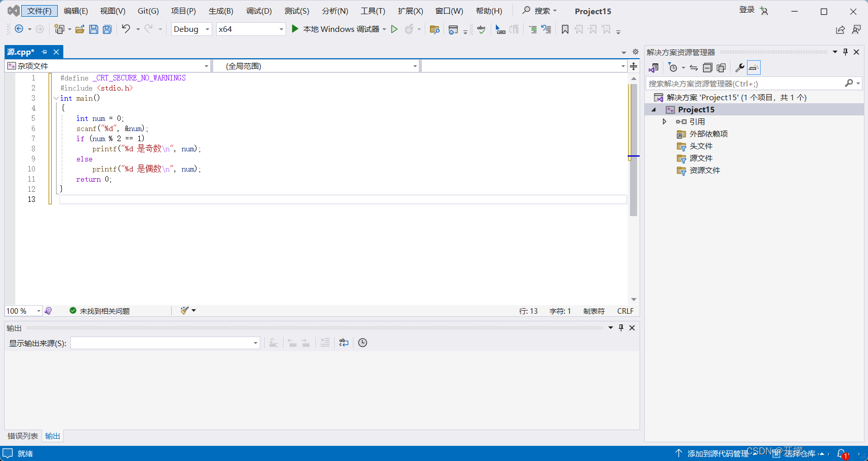Open the 编辑(E) menu
The height and width of the screenshot is (461, 868).
[76, 11]
